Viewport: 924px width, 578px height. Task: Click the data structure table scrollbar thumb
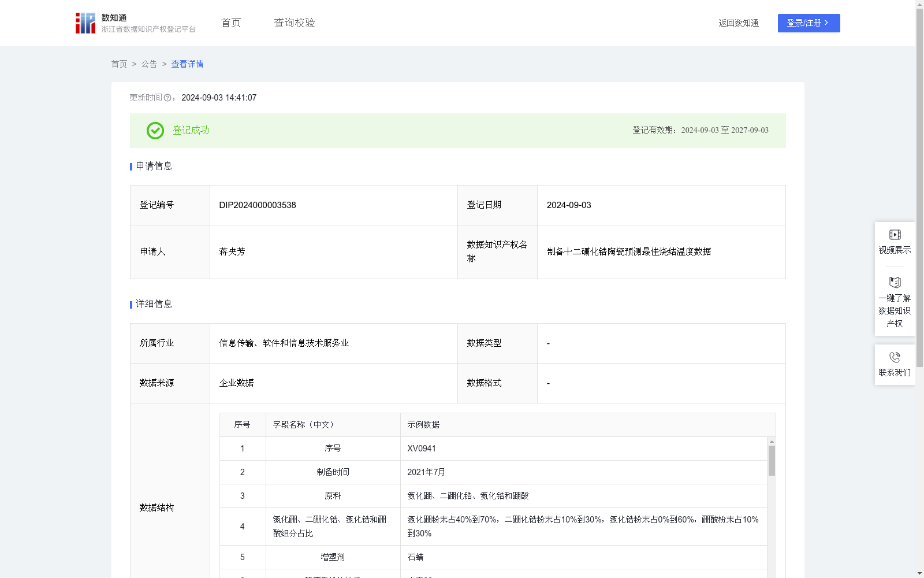click(772, 461)
